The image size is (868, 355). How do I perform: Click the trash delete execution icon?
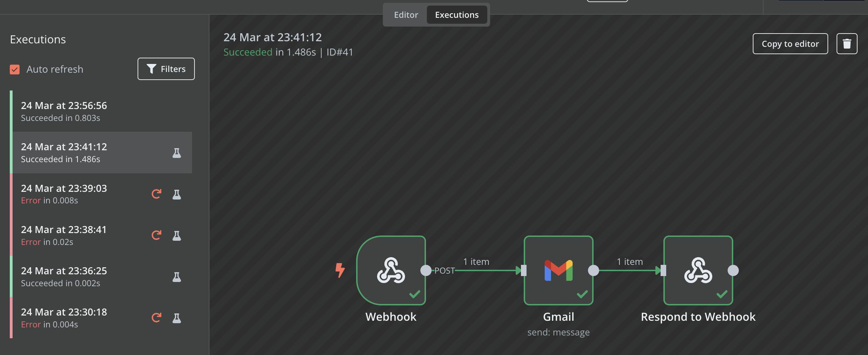(847, 44)
